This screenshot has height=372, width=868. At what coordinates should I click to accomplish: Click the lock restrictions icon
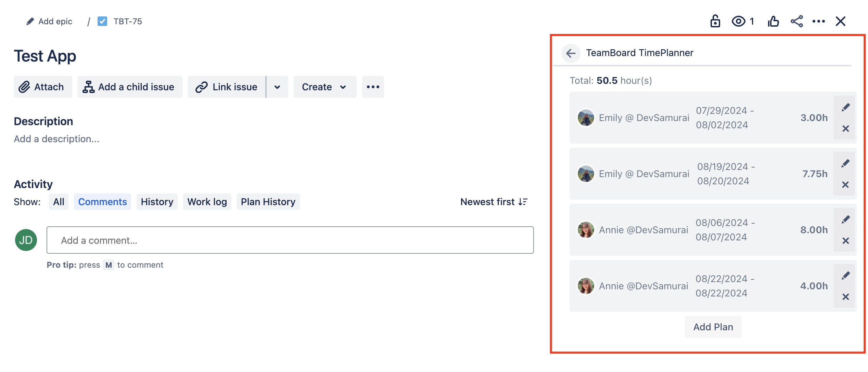[715, 22]
